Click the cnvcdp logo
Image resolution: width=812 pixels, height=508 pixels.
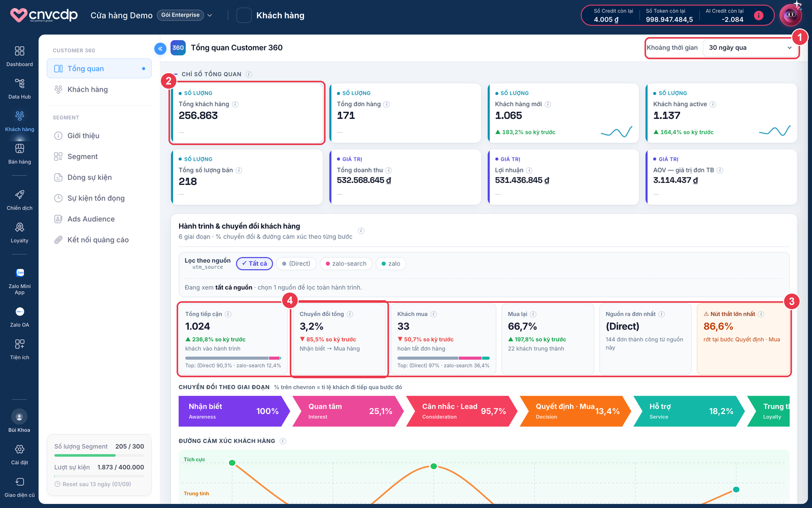pos(44,15)
